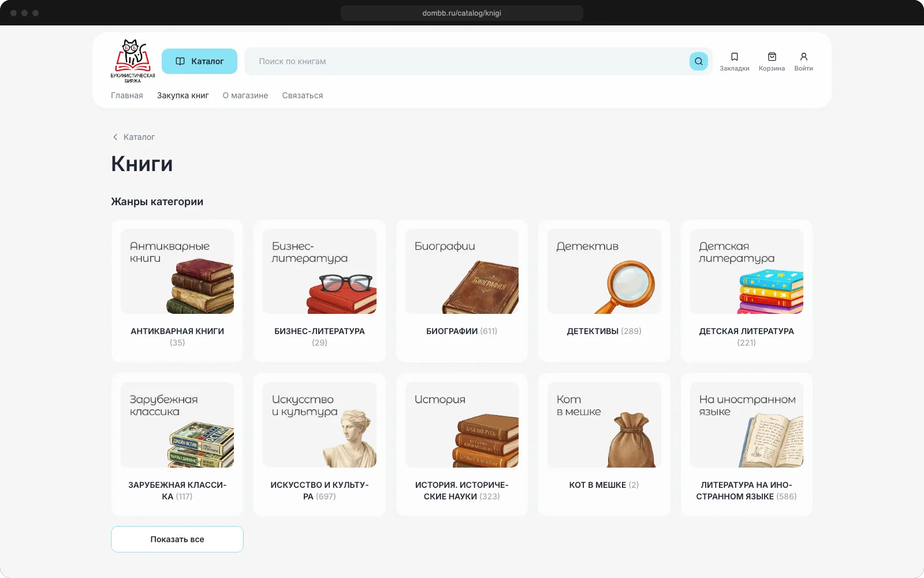The width and height of the screenshot is (924, 578).
Task: Open Детектив magnifying glass thumbnail
Action: point(604,272)
